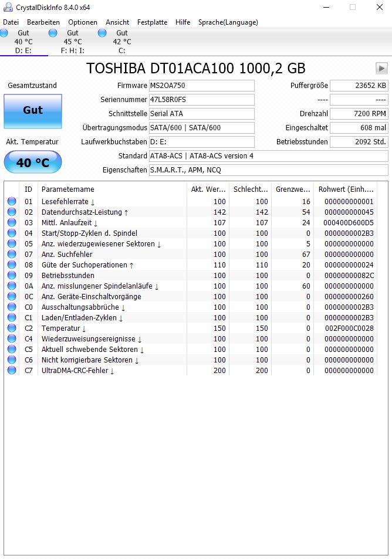Select status orb for wiederzugewiesener Sektoren row
Viewport: 392px width, 559px height.
pyautogui.click(x=12, y=244)
